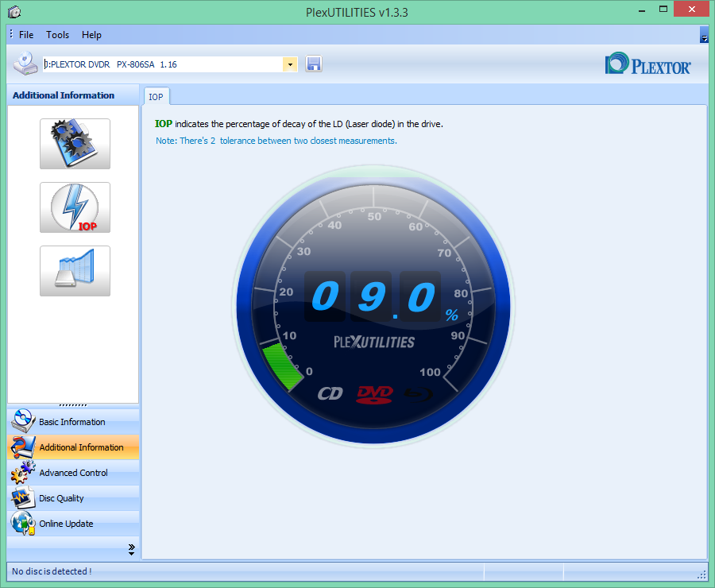
Task: Click the Additional Information panel header
Action: 73,95
